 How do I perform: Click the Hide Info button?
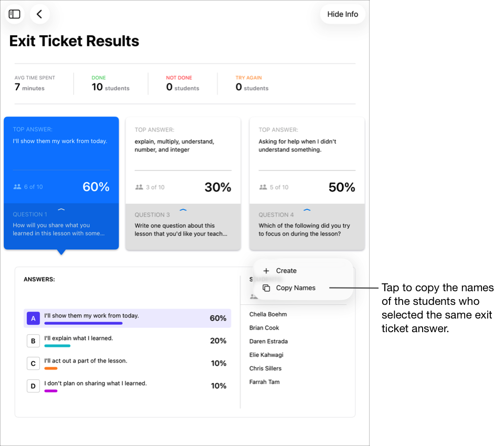(x=342, y=14)
